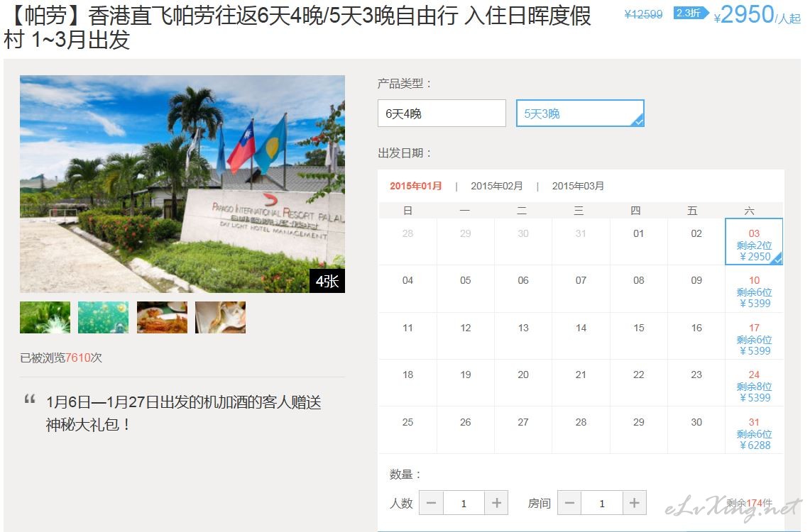Screen dimensions: 810x532
Task: Click the 1月6日—1月27日 gift promotion text
Action: click(x=183, y=414)
